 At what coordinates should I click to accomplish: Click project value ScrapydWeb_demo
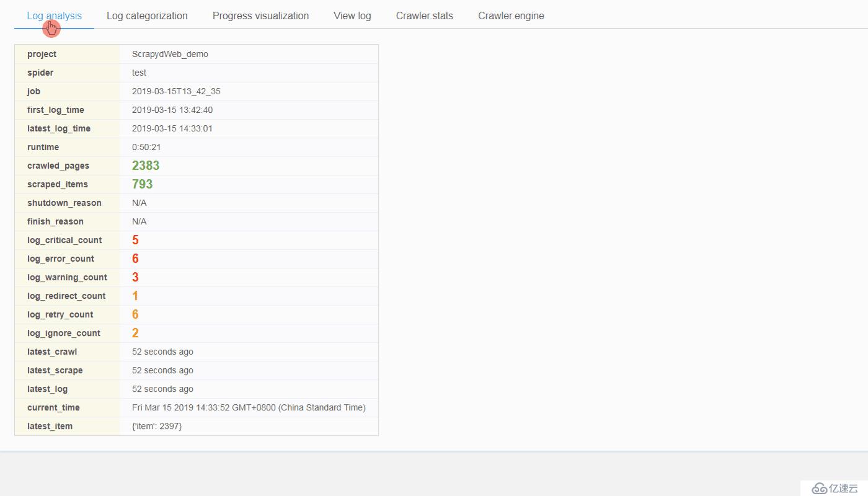tap(170, 54)
